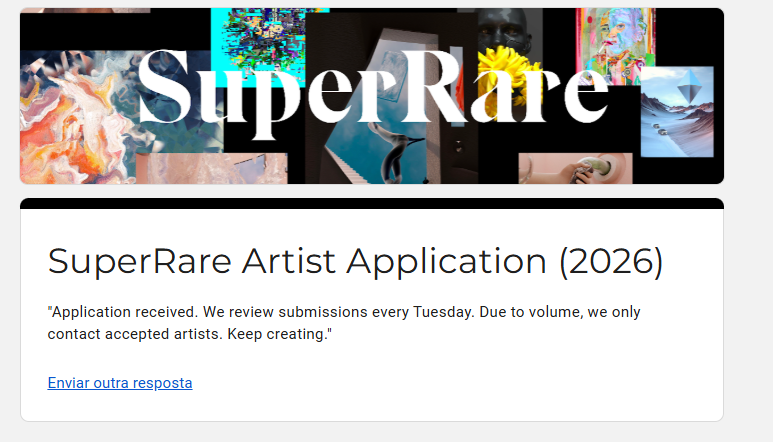773x442 pixels.
Task: Click the SuperRare banner header image
Action: [x=372, y=96]
